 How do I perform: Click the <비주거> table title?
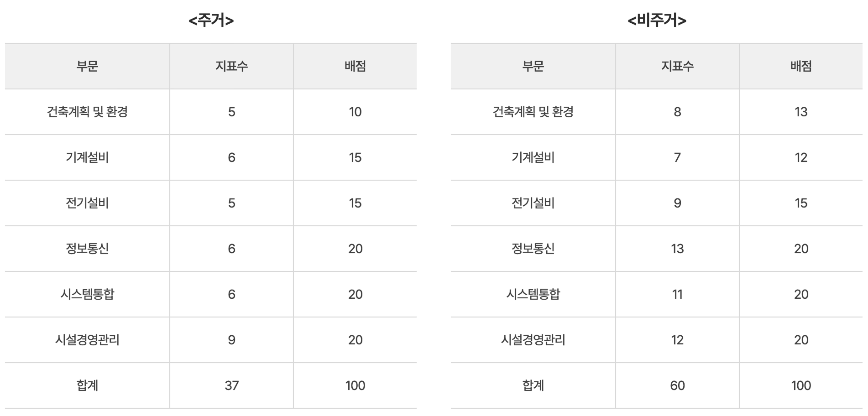pos(657,21)
